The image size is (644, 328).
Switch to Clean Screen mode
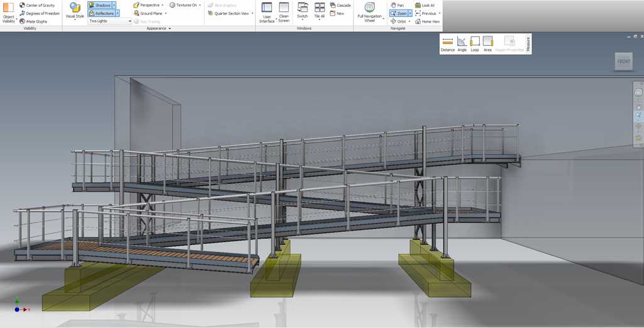coord(284,11)
